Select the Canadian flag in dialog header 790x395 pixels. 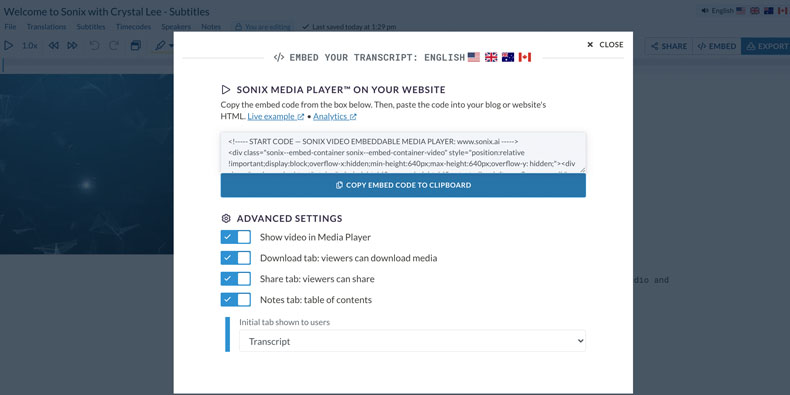[x=525, y=57]
